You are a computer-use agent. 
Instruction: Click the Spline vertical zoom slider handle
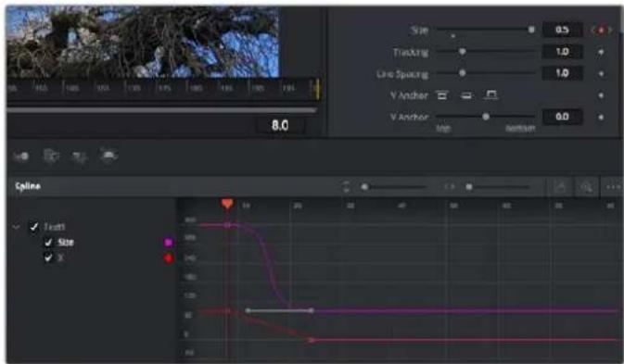pyautogui.click(x=364, y=186)
